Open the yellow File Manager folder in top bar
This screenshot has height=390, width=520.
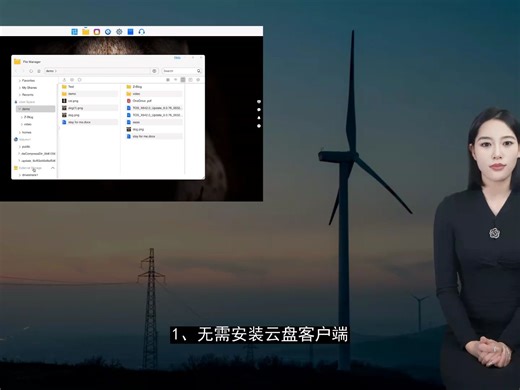(86, 32)
